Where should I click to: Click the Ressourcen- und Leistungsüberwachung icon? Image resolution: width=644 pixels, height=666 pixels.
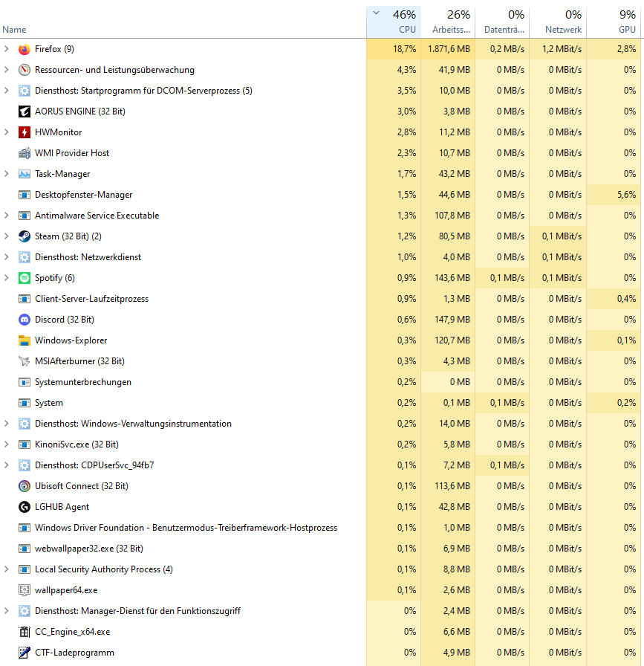(x=25, y=70)
